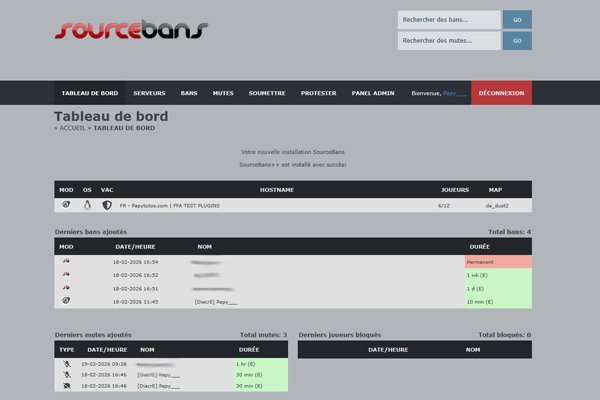Image resolution: width=600 pixels, height=400 pixels.
Task: Click the VAC shield icon
Action: (x=107, y=205)
